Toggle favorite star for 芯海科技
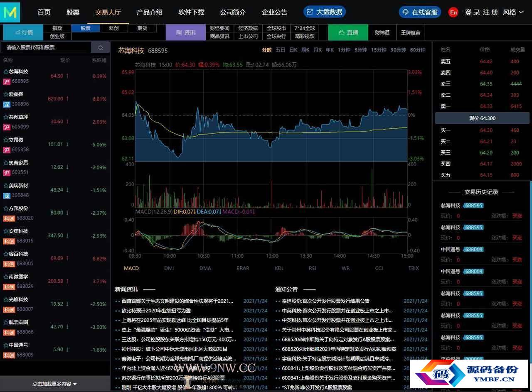 [6, 71]
